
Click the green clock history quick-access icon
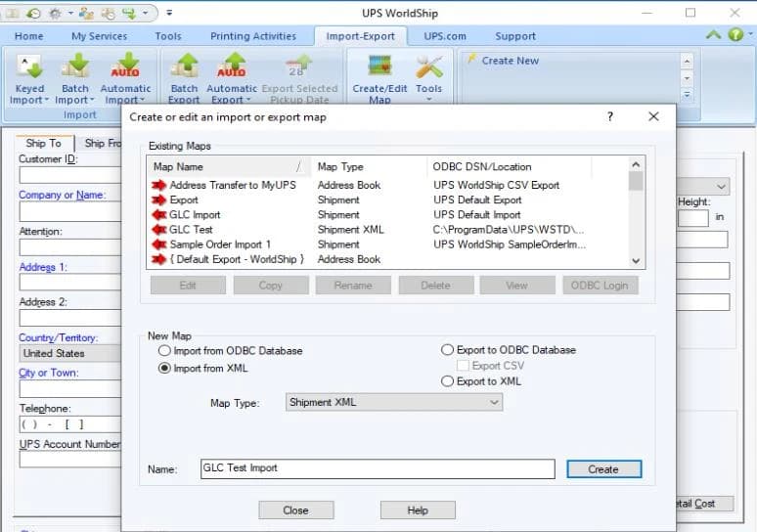tap(33, 13)
